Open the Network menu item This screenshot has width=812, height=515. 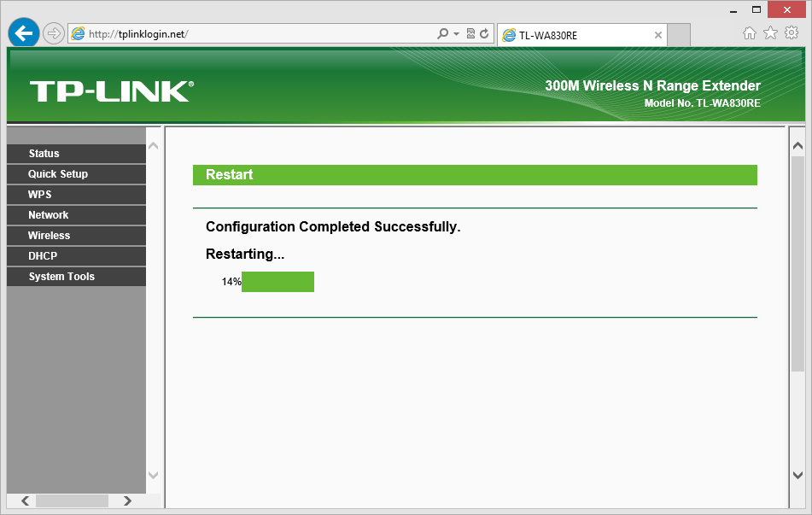tap(77, 215)
